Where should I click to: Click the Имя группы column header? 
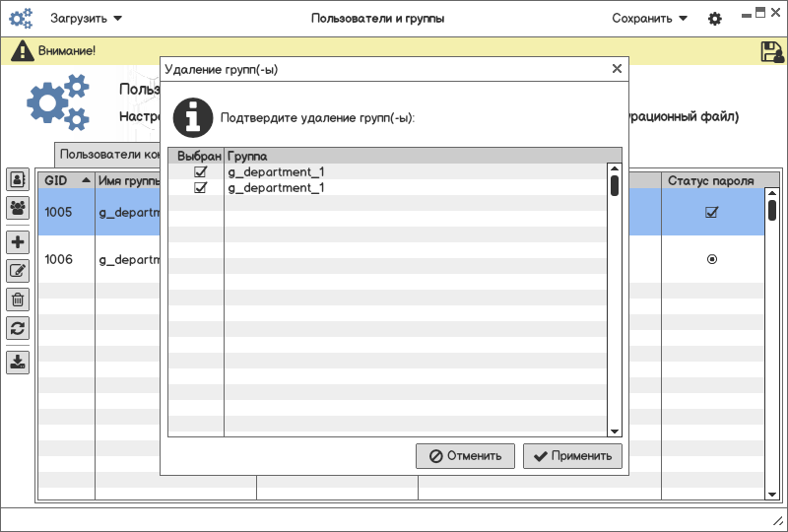click(128, 180)
